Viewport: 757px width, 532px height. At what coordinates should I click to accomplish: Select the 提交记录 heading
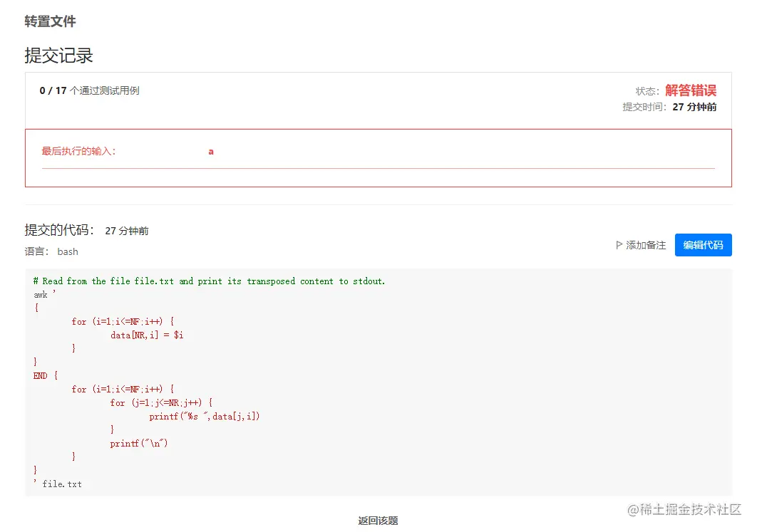pyautogui.click(x=58, y=56)
